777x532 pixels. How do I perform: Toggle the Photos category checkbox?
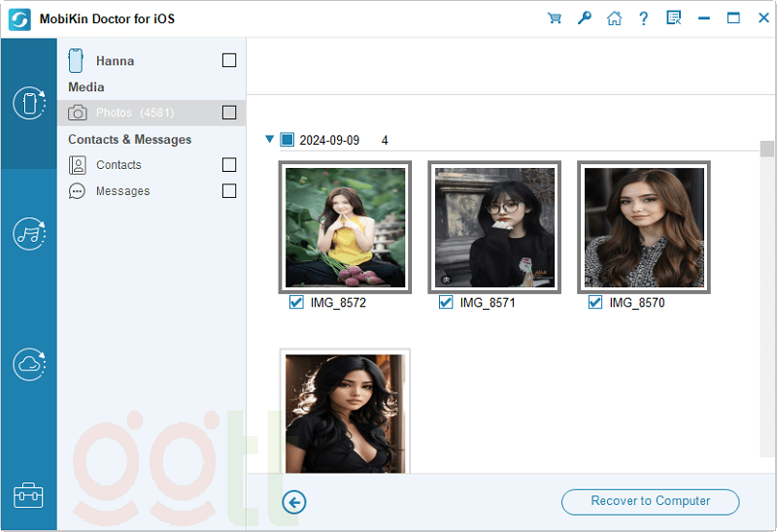(x=229, y=113)
